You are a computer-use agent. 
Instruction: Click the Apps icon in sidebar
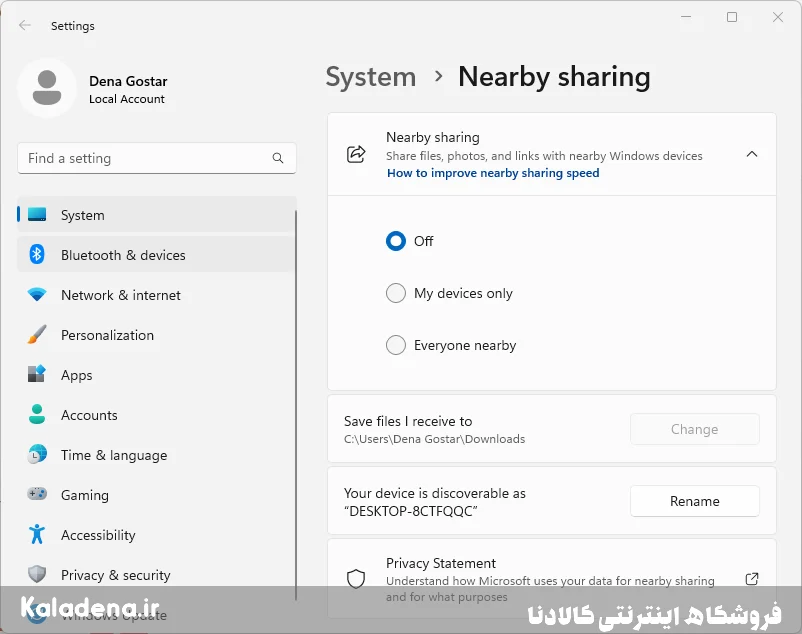pos(37,374)
